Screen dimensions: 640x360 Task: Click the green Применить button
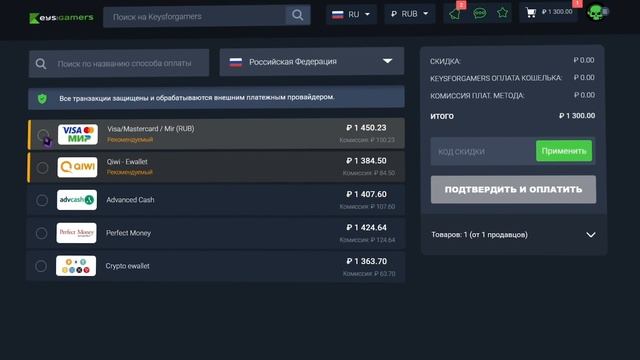[564, 151]
